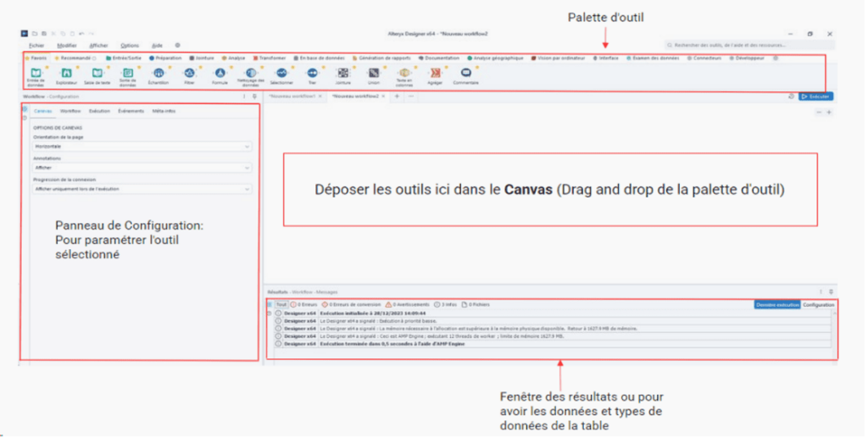868x438 pixels.
Task: Pick the Texte en colonnes tool
Action: click(x=404, y=73)
